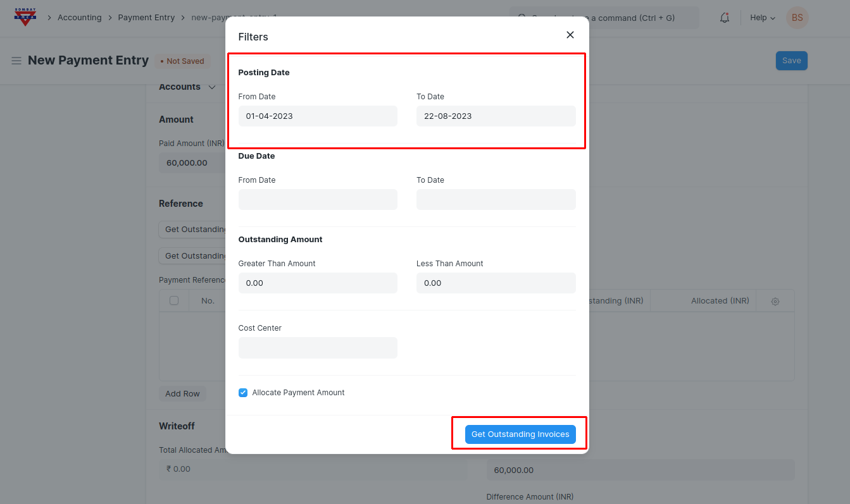This screenshot has width=850, height=504.
Task: Click the BS user avatar
Action: 797,18
